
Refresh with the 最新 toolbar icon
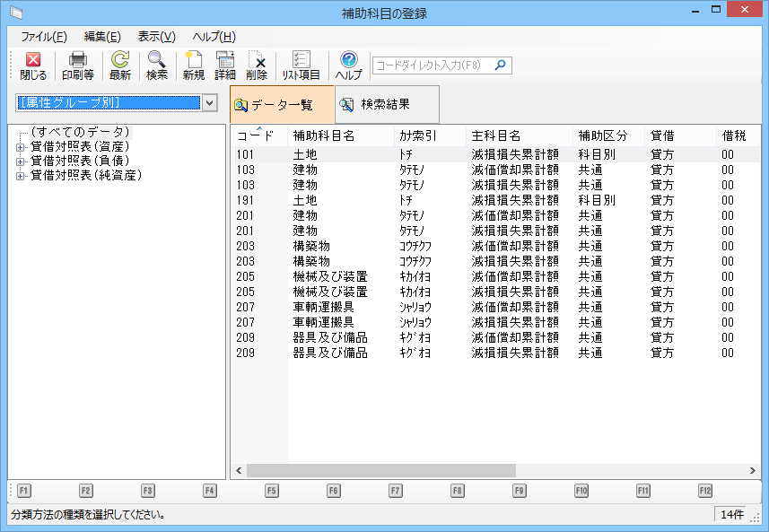pyautogui.click(x=120, y=61)
